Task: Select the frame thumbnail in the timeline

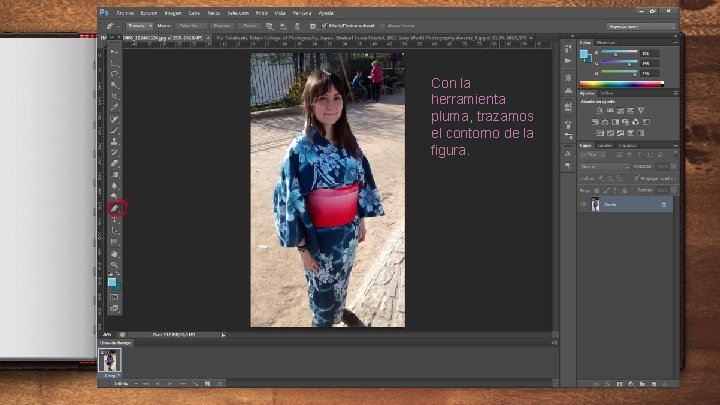Action: (110, 360)
